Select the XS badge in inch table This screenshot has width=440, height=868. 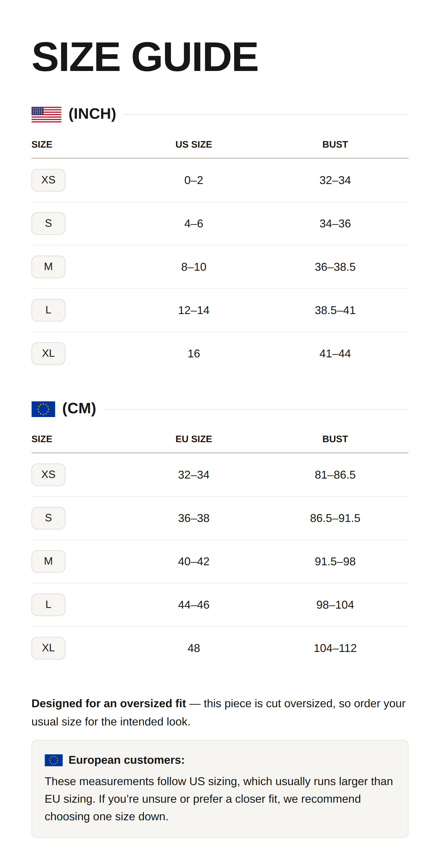coord(48,180)
